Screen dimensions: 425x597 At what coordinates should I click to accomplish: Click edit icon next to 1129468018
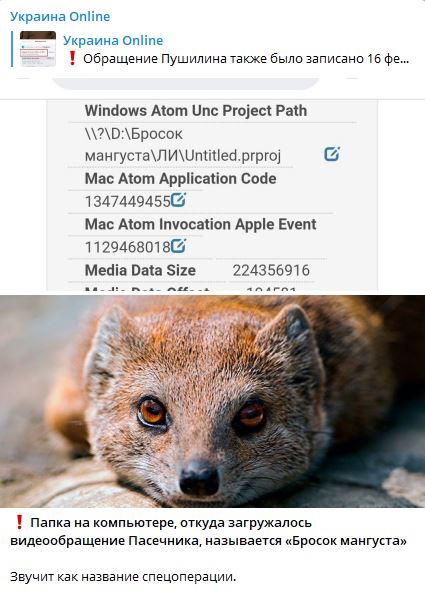(178, 246)
